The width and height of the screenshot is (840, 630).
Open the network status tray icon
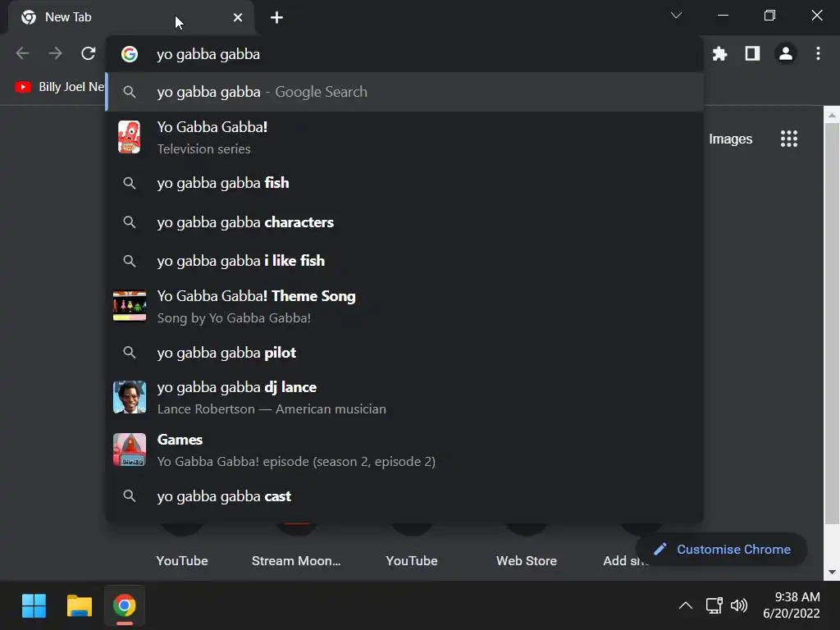click(x=714, y=606)
